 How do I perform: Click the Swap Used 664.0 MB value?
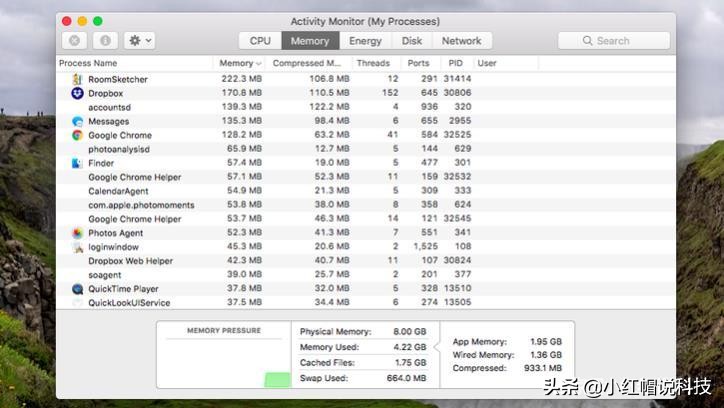[x=406, y=378]
